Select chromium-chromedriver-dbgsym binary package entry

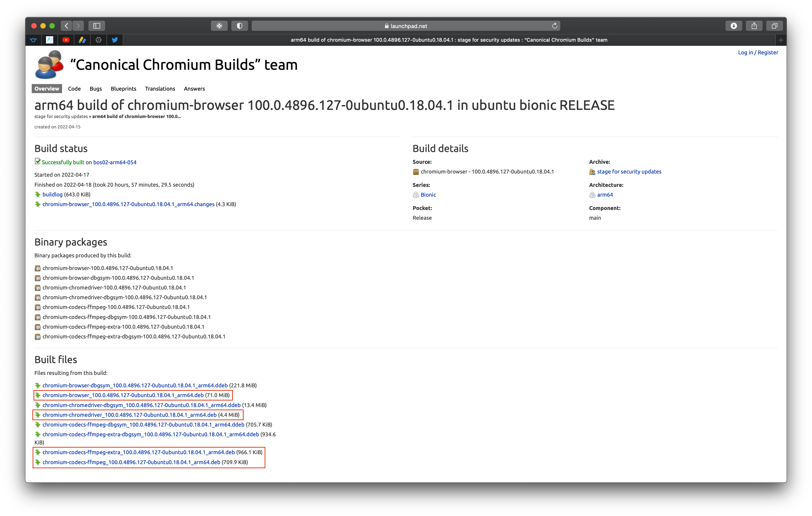(x=124, y=298)
